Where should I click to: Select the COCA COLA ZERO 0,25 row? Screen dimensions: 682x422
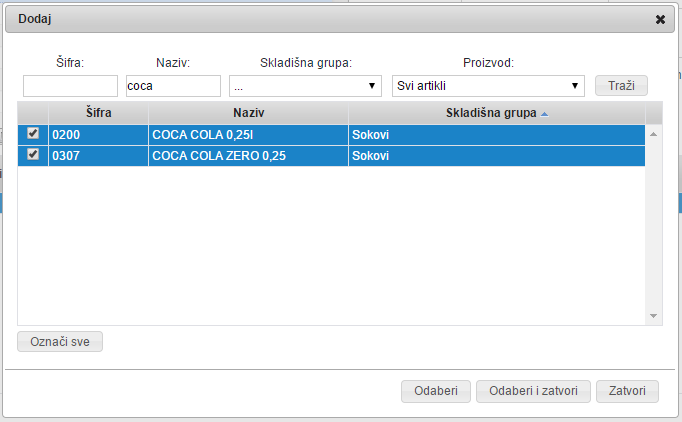pyautogui.click(x=247, y=155)
